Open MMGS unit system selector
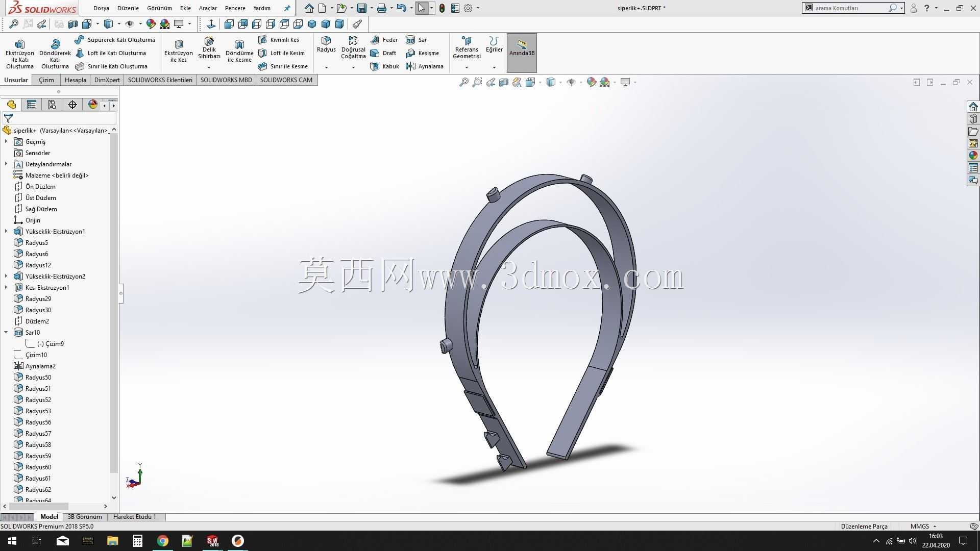Viewport: 980px width, 551px height. (923, 527)
